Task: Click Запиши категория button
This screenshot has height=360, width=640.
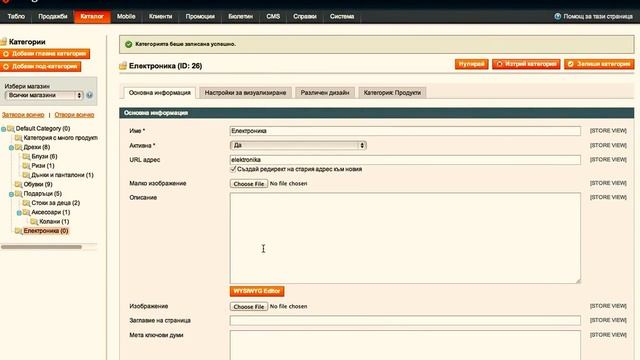Action: click(x=599, y=64)
